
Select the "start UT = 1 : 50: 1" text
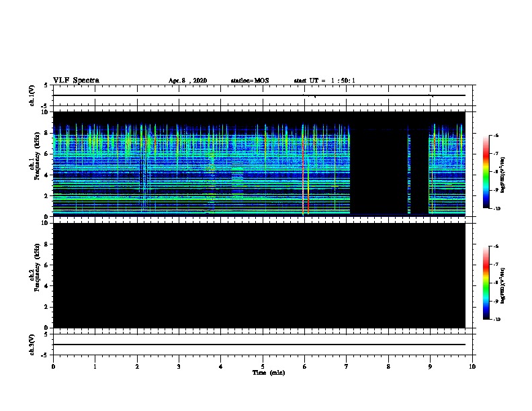tap(324, 81)
